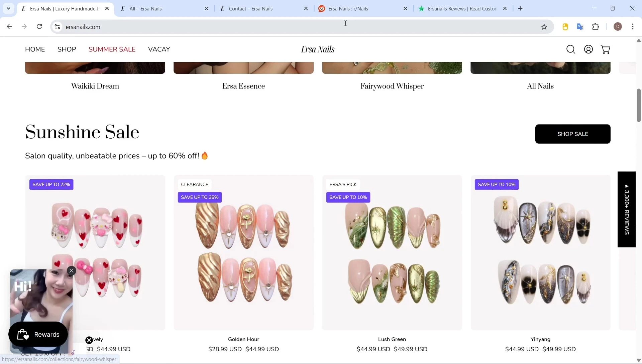The height and width of the screenshot is (364, 642).
Task: View the Golden Hour nails image
Action: coord(243,253)
